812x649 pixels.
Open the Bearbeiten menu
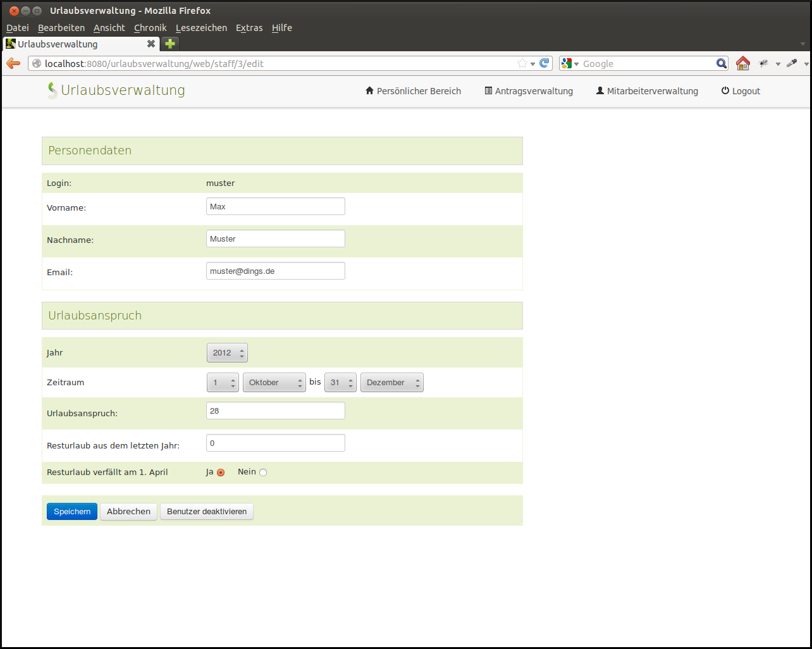(61, 28)
